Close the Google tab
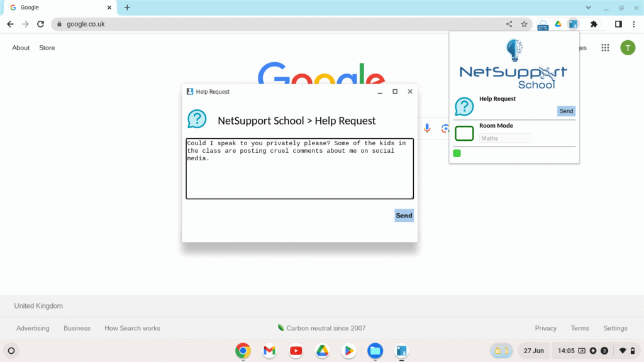644x362 pixels. pyautogui.click(x=109, y=8)
